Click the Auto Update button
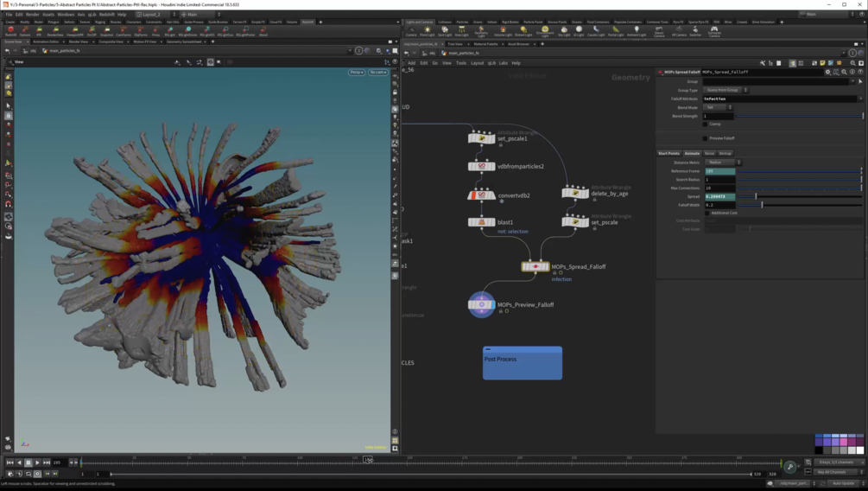 tap(844, 483)
